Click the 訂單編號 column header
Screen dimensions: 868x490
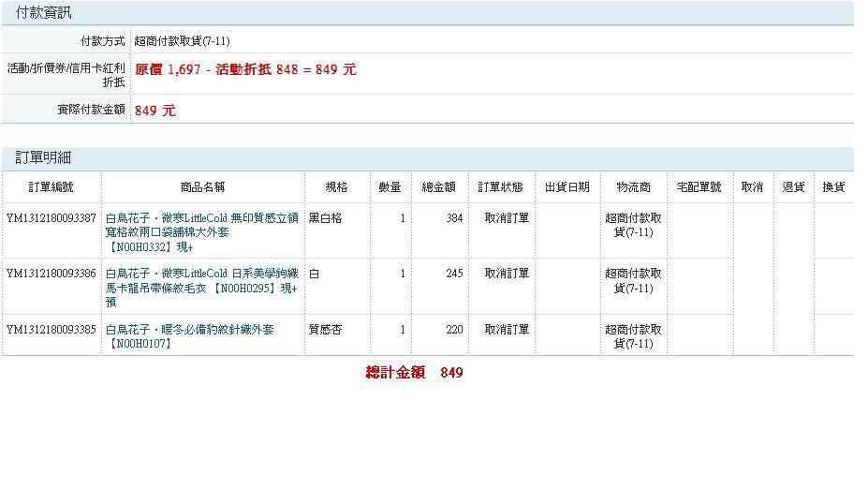point(51,187)
